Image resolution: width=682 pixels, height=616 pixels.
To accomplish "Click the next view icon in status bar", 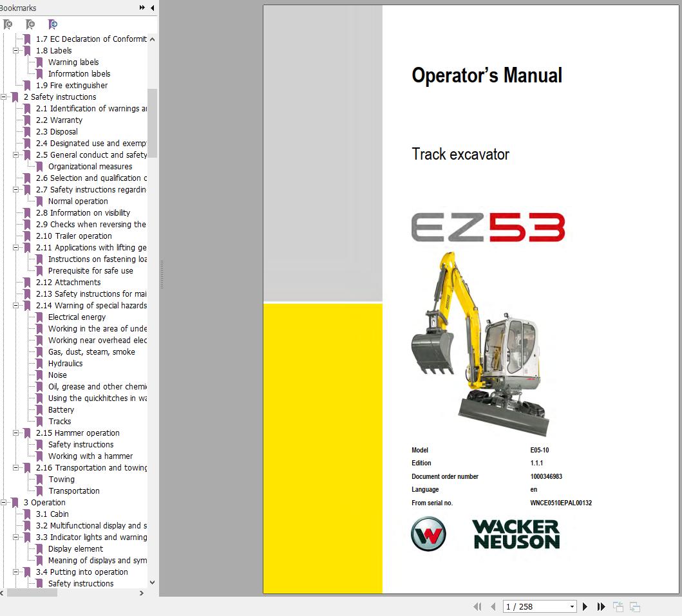I will click(635, 606).
